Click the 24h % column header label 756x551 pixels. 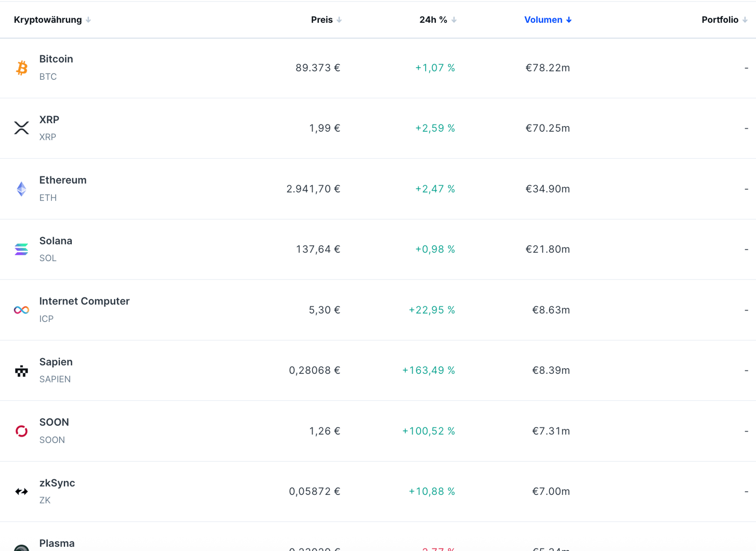coord(433,20)
